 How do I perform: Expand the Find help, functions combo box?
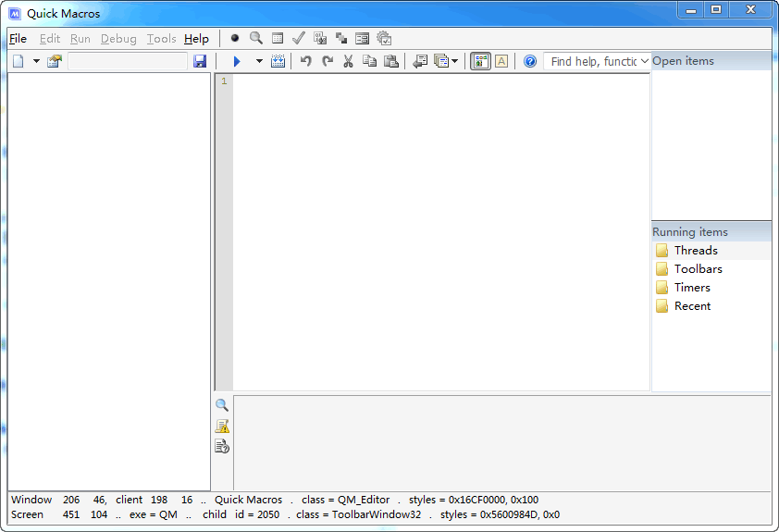[x=645, y=61]
